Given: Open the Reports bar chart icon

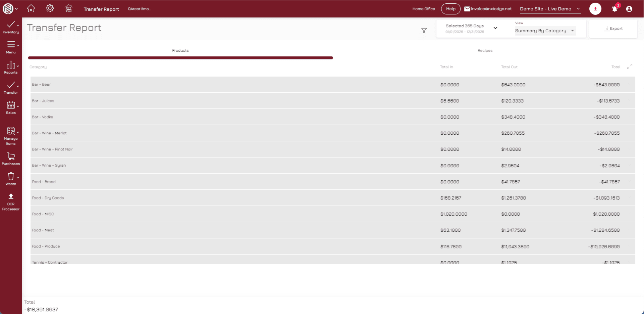Looking at the screenshot, I should pyautogui.click(x=11, y=64).
